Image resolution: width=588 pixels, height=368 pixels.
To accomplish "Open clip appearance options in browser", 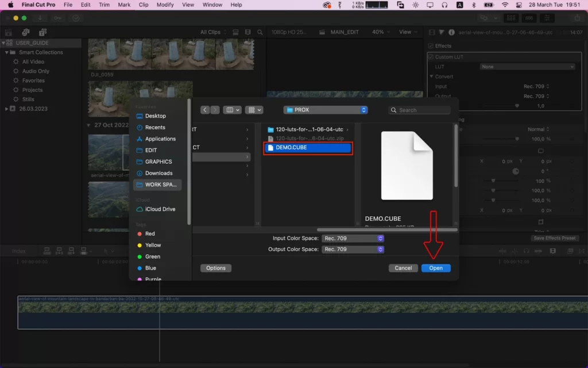I will [x=247, y=32].
